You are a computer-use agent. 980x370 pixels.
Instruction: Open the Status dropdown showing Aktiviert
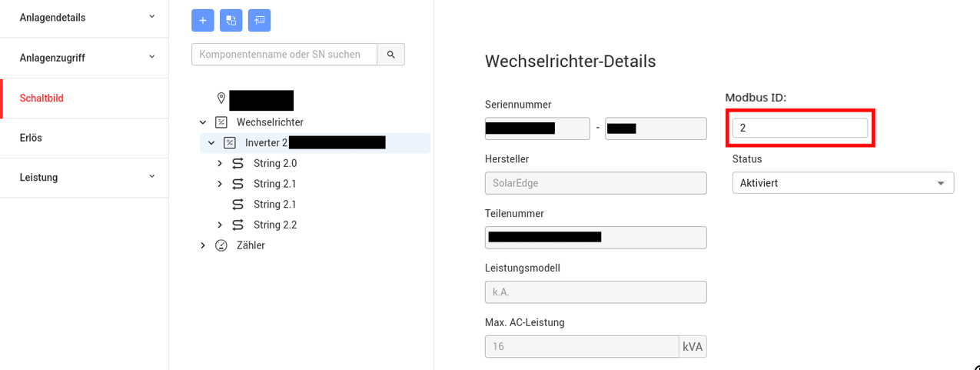(x=843, y=183)
